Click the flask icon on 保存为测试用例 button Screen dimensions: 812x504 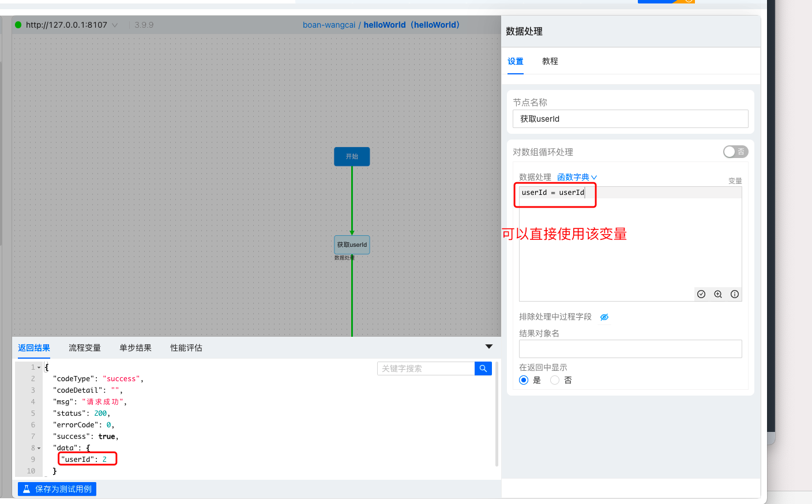(x=27, y=489)
